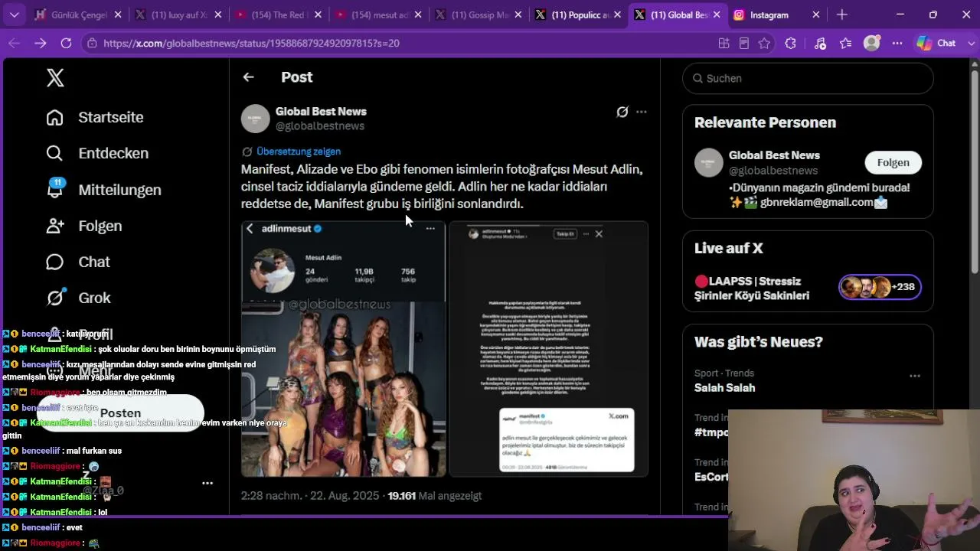Open the Mitteilungen bell icon
Image resolution: width=980 pixels, height=551 pixels.
tap(54, 188)
